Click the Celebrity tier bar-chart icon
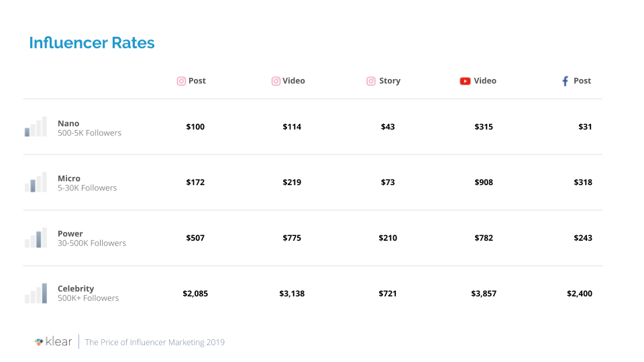The width and height of the screenshot is (644, 362). (x=36, y=293)
